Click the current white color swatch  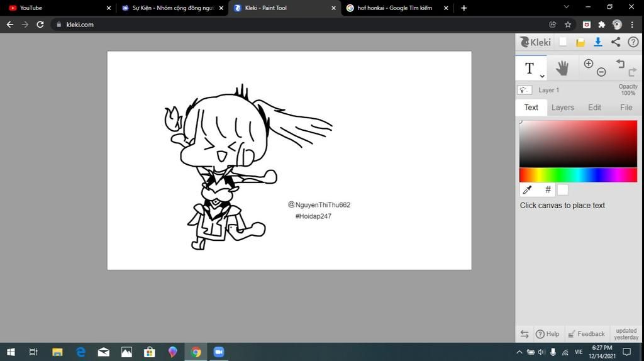click(563, 190)
